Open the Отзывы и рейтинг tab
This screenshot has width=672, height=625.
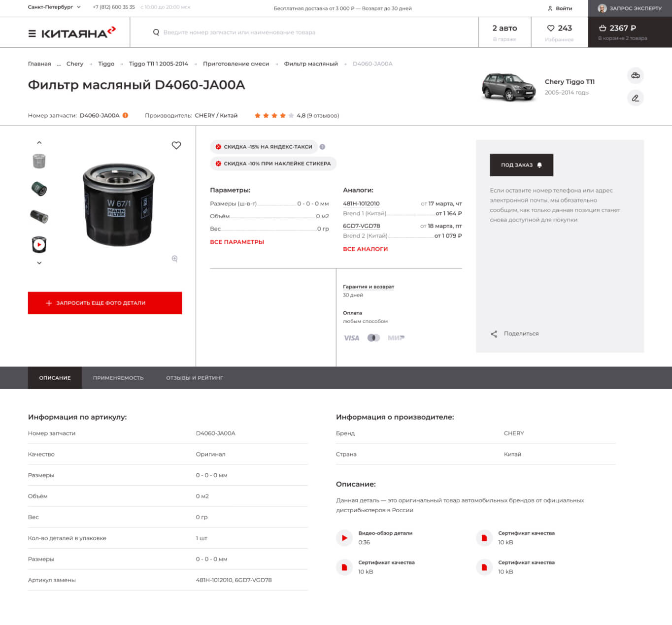pos(195,378)
